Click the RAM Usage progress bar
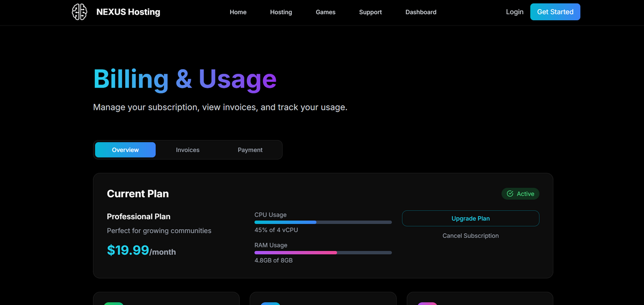This screenshot has width=644, height=305. (323, 253)
